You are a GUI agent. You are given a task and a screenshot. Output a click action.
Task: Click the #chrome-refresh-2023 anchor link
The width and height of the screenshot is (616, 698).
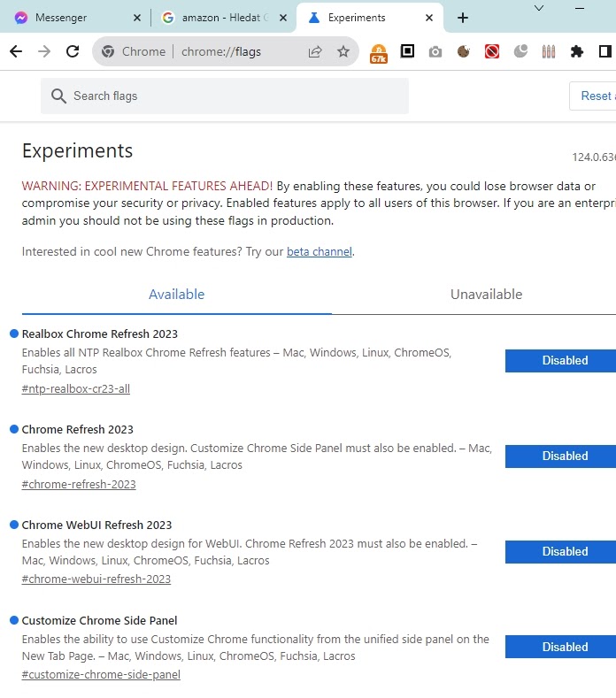pyautogui.click(x=79, y=485)
